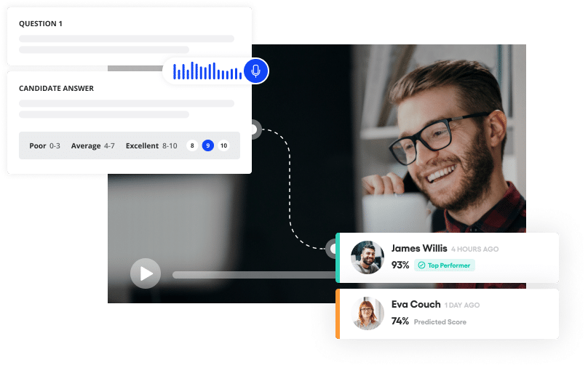Click the QUESTION 1 heading
The width and height of the screenshot is (588, 368).
pyautogui.click(x=41, y=23)
